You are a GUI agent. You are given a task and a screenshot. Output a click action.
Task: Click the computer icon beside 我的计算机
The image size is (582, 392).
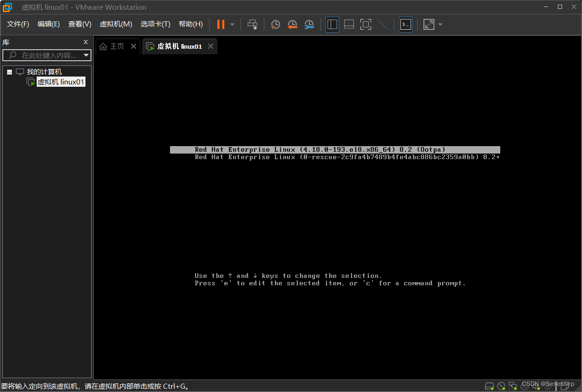point(20,72)
